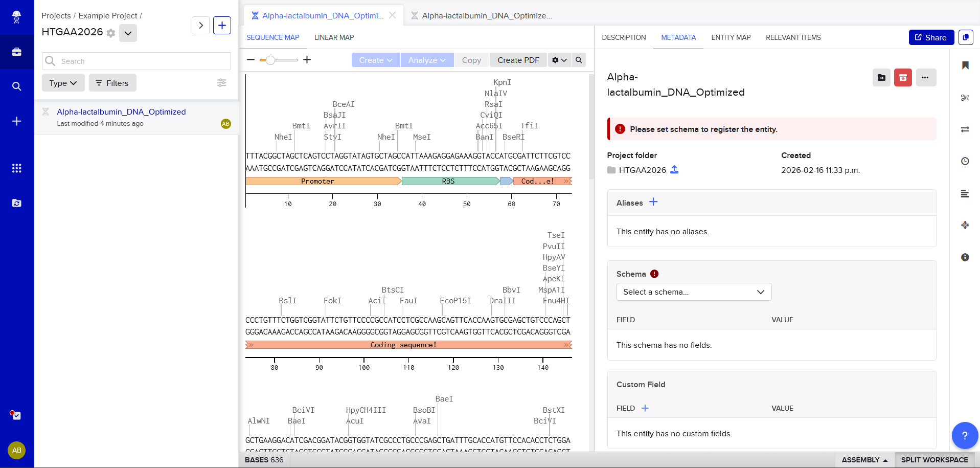This screenshot has width=980, height=468.
Task: Select the Linear Map tab
Action: point(334,37)
